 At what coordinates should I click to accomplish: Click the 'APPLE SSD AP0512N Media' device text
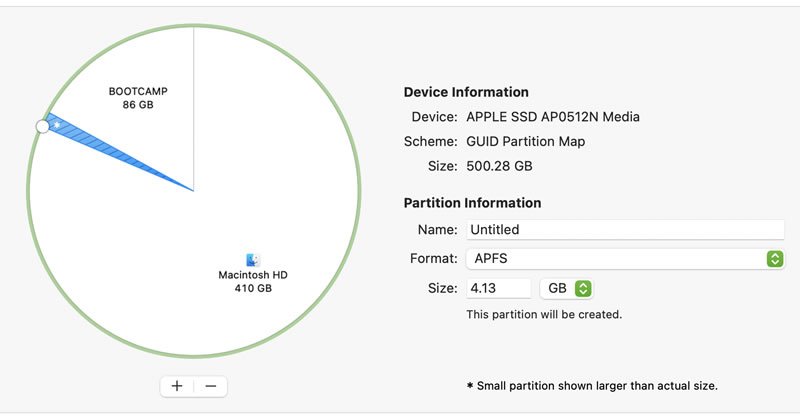tap(553, 117)
